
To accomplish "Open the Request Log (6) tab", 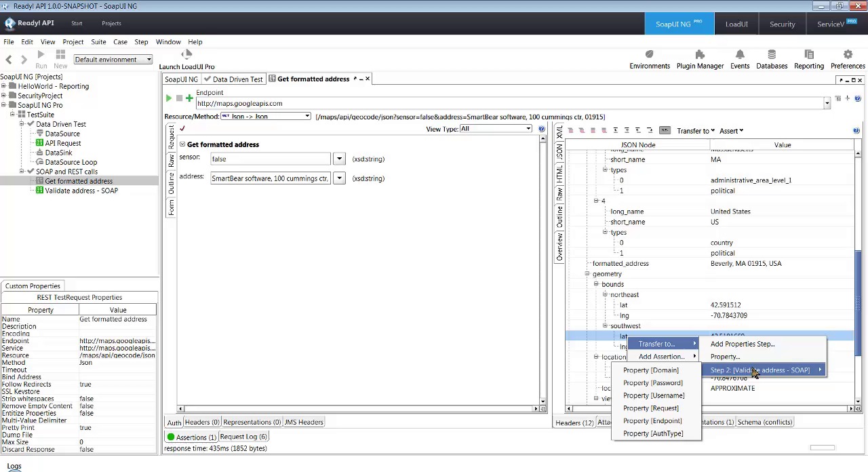I will [x=243, y=437].
